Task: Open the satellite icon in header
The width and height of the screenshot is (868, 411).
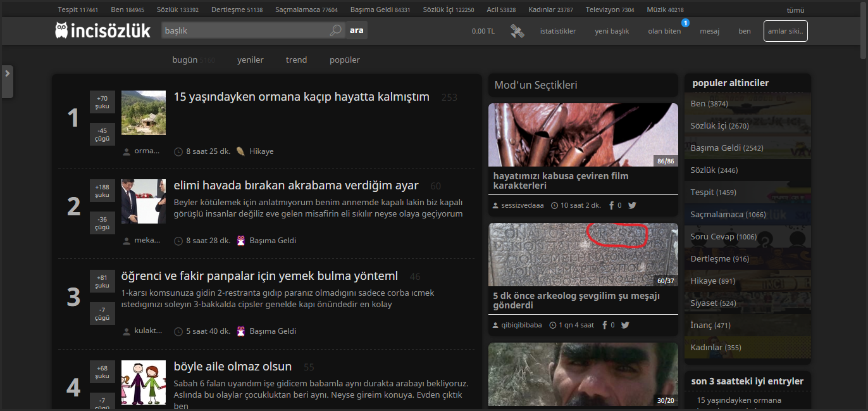Action: click(x=518, y=31)
